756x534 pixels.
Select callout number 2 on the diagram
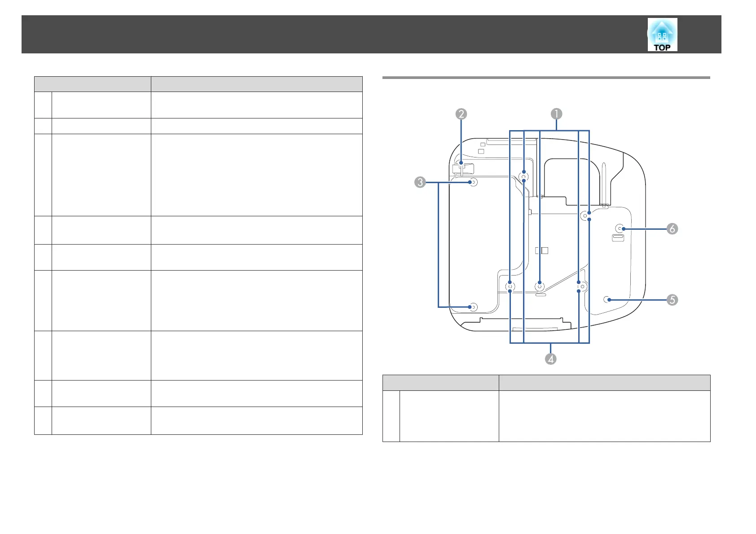(461, 114)
